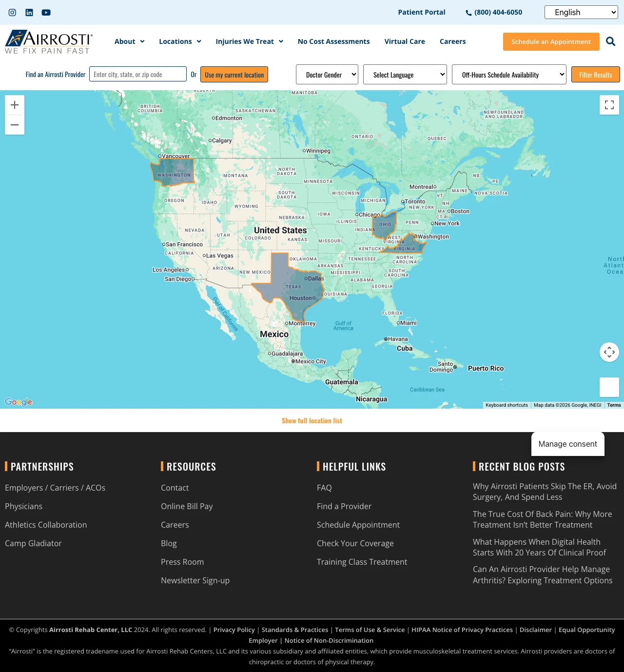Open the Press Room link
The image size is (624, 672).
182,562
